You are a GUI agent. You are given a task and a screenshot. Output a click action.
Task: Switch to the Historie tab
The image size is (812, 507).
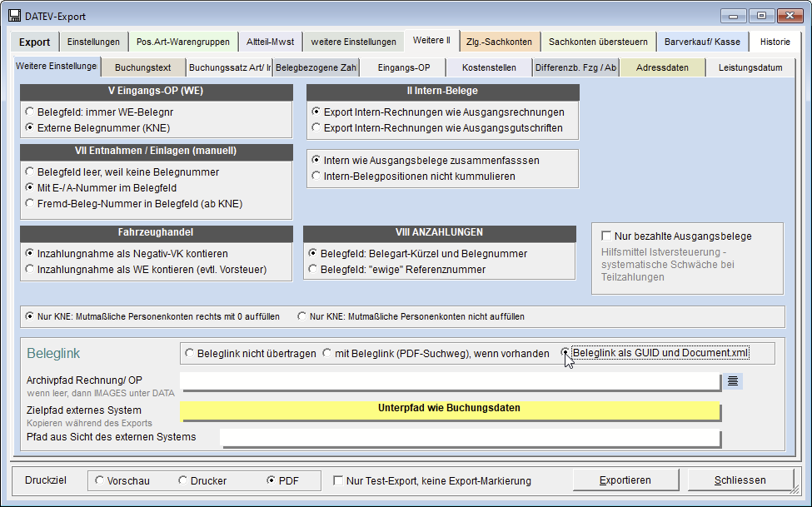[775, 42]
